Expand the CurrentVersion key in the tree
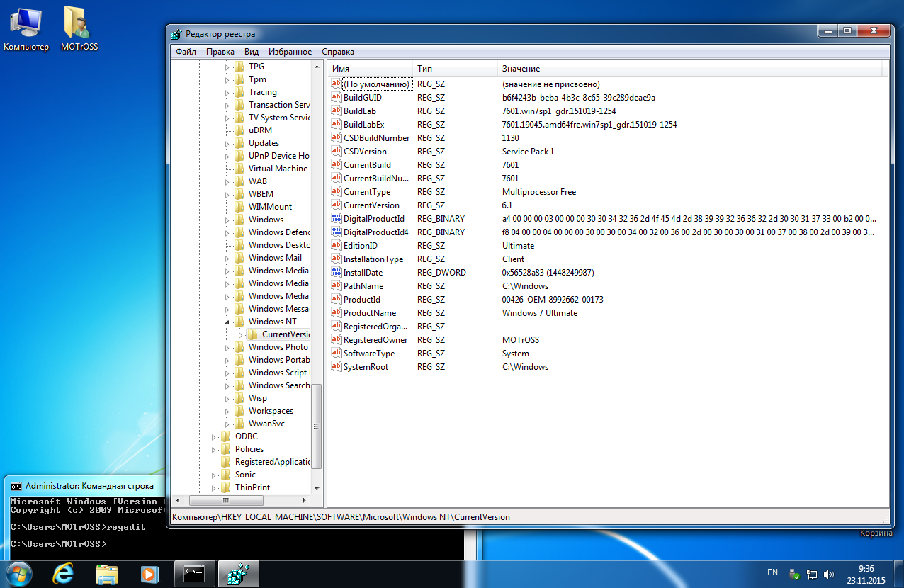 coord(241,334)
